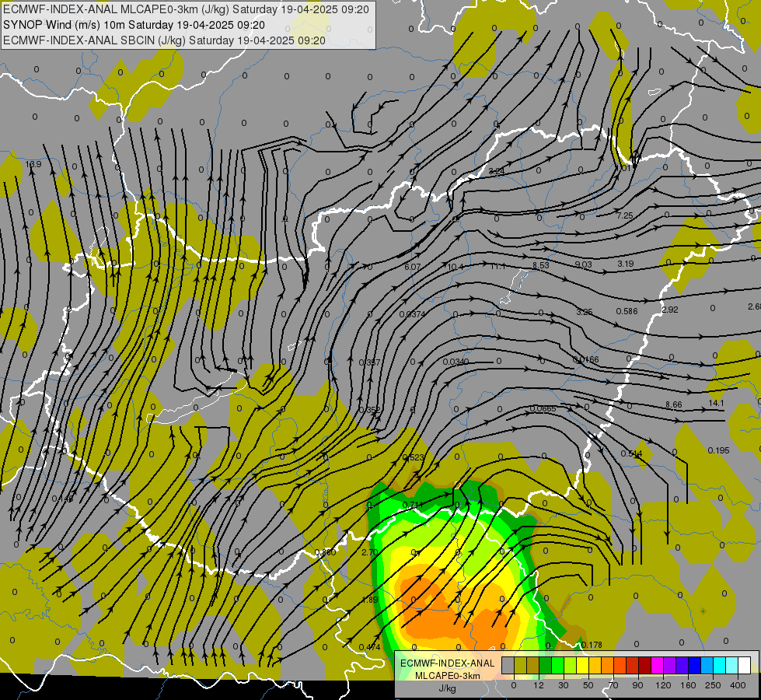Click the 0.195 map value
This screenshot has height=700, width=761.
(718, 451)
